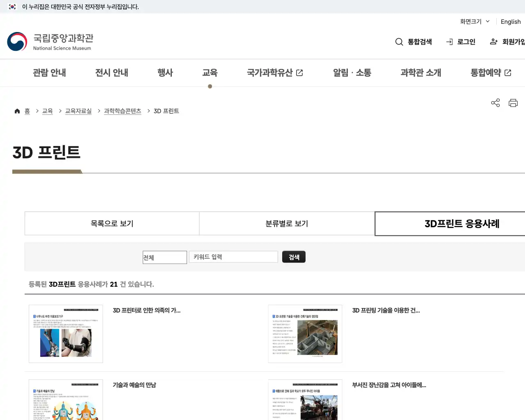Select the 회원가입 signup icon

[x=494, y=42]
